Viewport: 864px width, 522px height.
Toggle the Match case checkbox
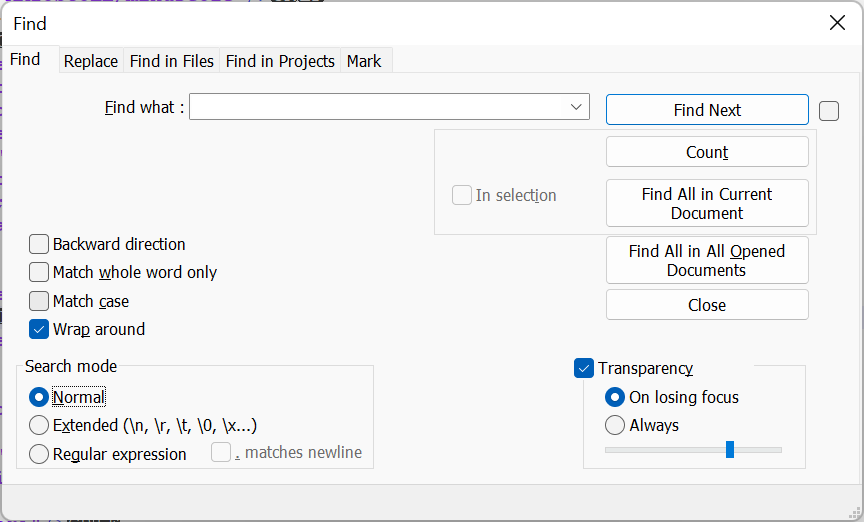pos(39,301)
